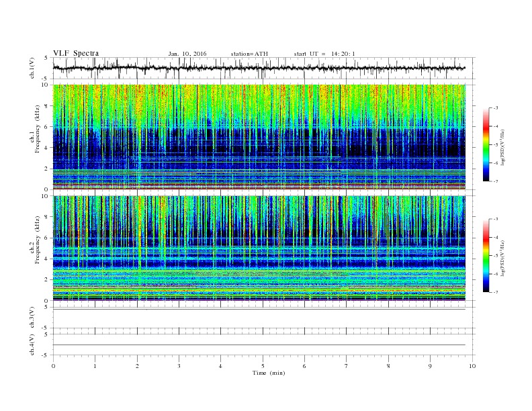Click the "-3" tick on ch.1 color bar

point(496,108)
